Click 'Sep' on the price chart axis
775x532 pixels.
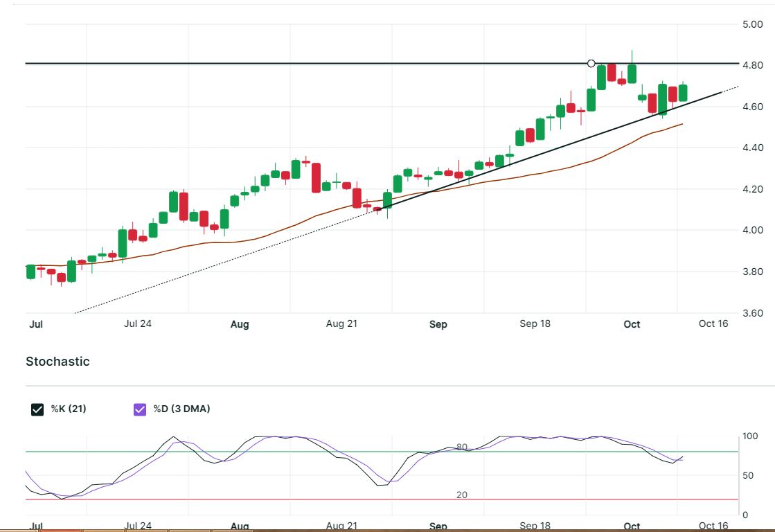(x=438, y=324)
